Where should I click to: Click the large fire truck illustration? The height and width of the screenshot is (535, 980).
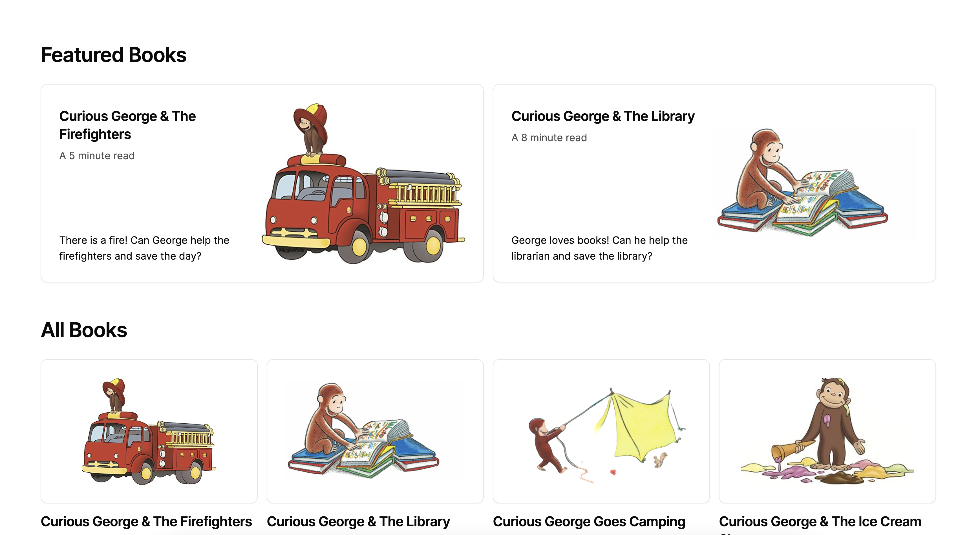pyautogui.click(x=363, y=183)
